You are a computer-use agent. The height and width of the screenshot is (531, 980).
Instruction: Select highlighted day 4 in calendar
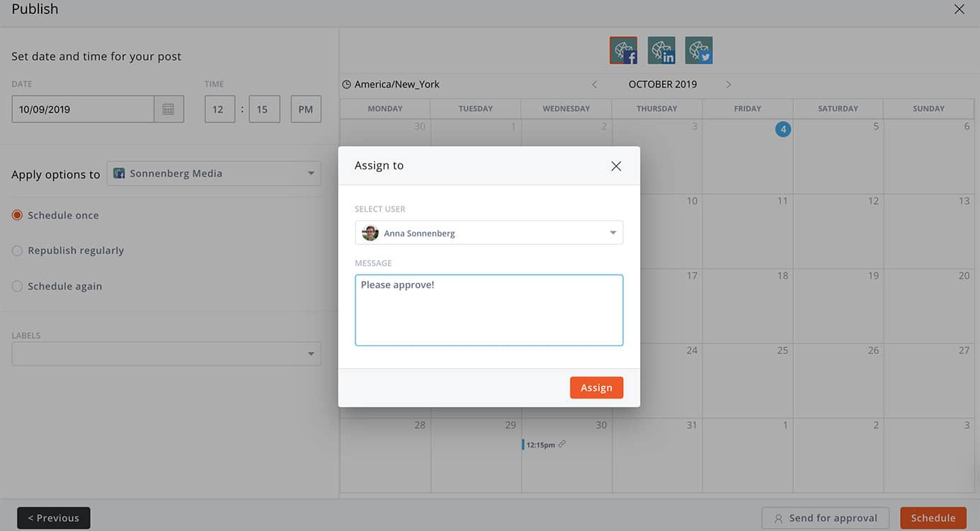pyautogui.click(x=782, y=130)
